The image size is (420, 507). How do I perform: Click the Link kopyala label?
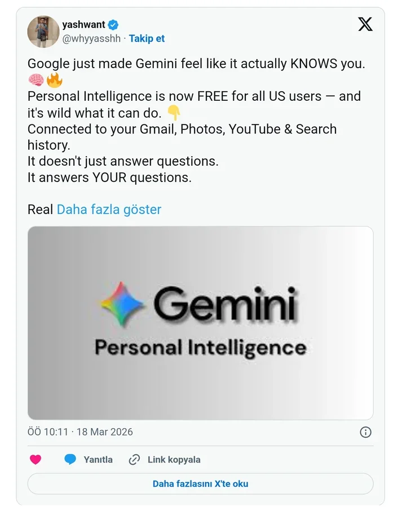pyautogui.click(x=174, y=459)
